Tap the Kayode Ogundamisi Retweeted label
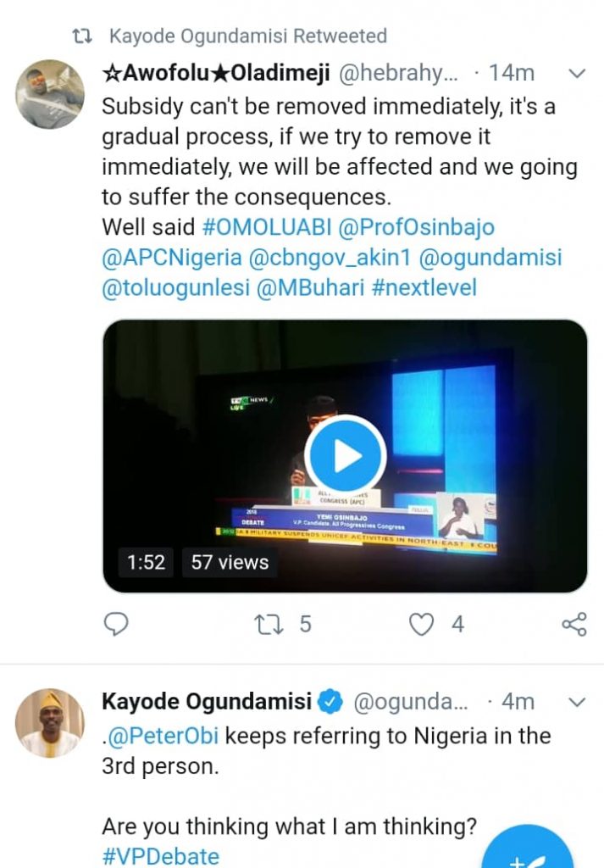 pos(247,36)
